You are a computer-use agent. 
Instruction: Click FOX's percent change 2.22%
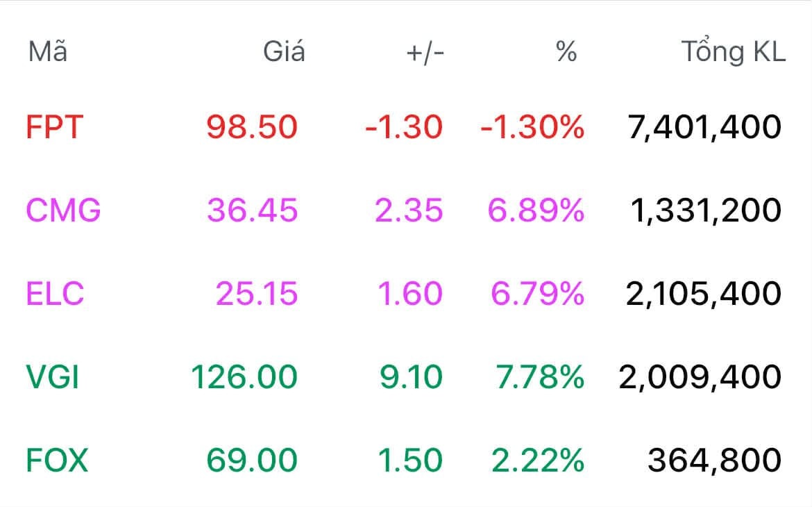point(537,460)
